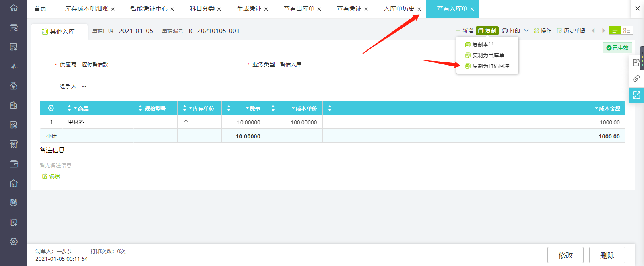Go to previous document arrow

(x=593, y=31)
